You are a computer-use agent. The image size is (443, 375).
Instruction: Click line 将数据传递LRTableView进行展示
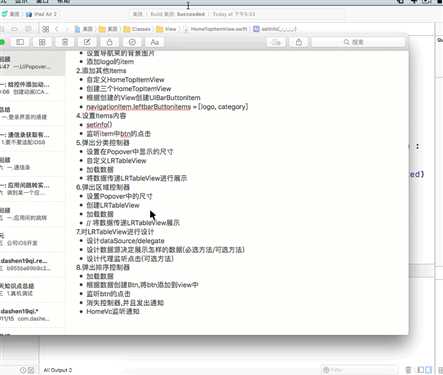pos(137,178)
